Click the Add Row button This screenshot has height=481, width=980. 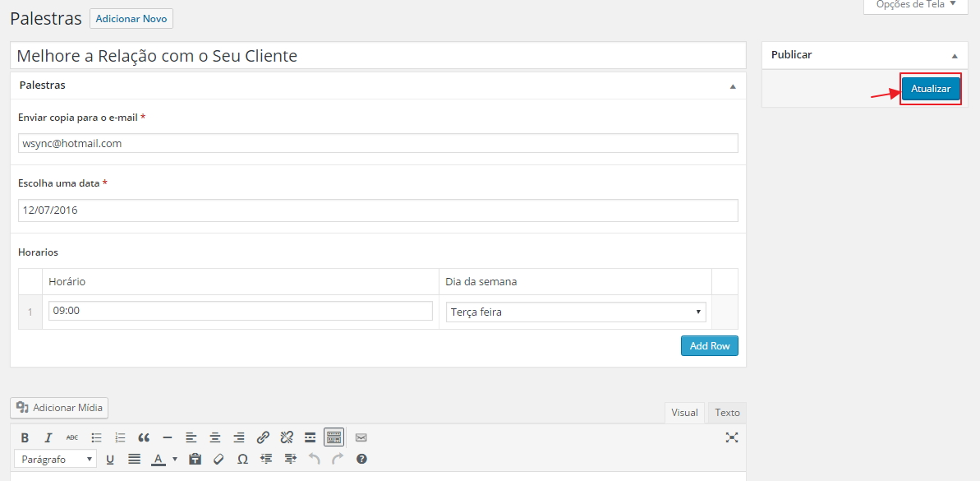(x=710, y=346)
